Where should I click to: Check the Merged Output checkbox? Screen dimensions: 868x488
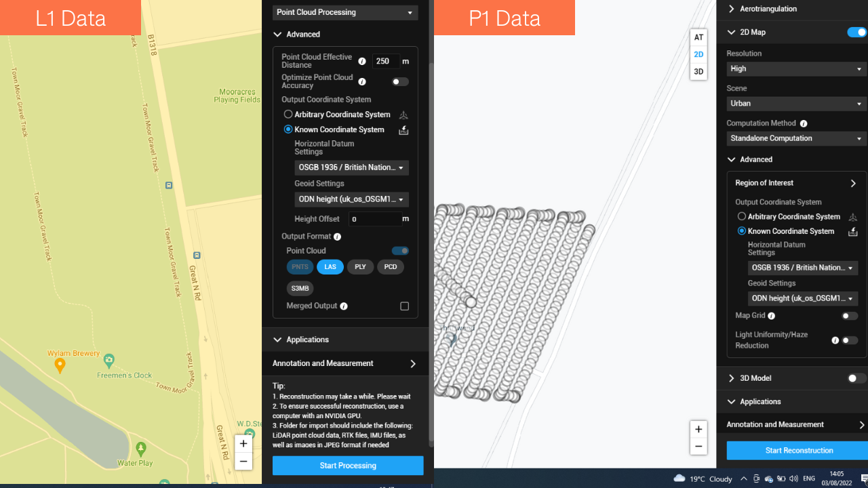click(x=405, y=306)
